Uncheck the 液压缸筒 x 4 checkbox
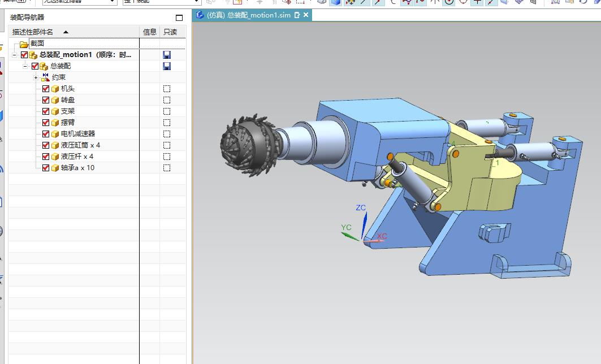 (46, 145)
